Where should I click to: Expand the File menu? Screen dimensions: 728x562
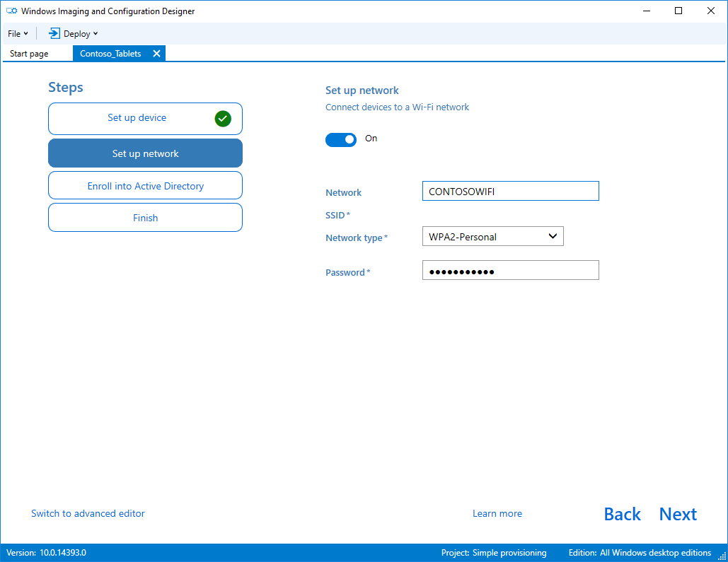click(x=18, y=33)
